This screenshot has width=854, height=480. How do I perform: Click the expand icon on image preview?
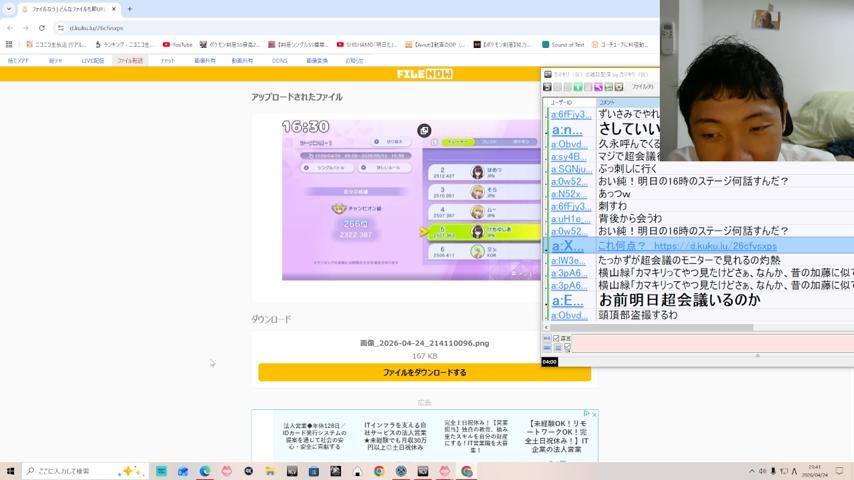click(x=424, y=130)
